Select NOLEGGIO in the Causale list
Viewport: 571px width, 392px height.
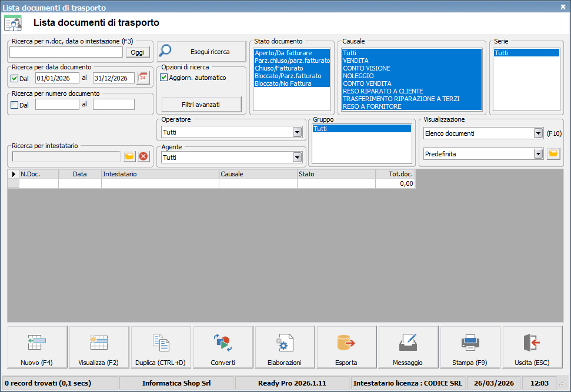pos(358,76)
